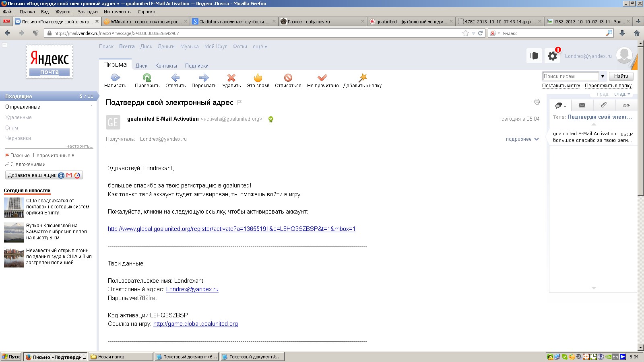
Task: Click the Написать compose icon
Action: click(x=115, y=78)
